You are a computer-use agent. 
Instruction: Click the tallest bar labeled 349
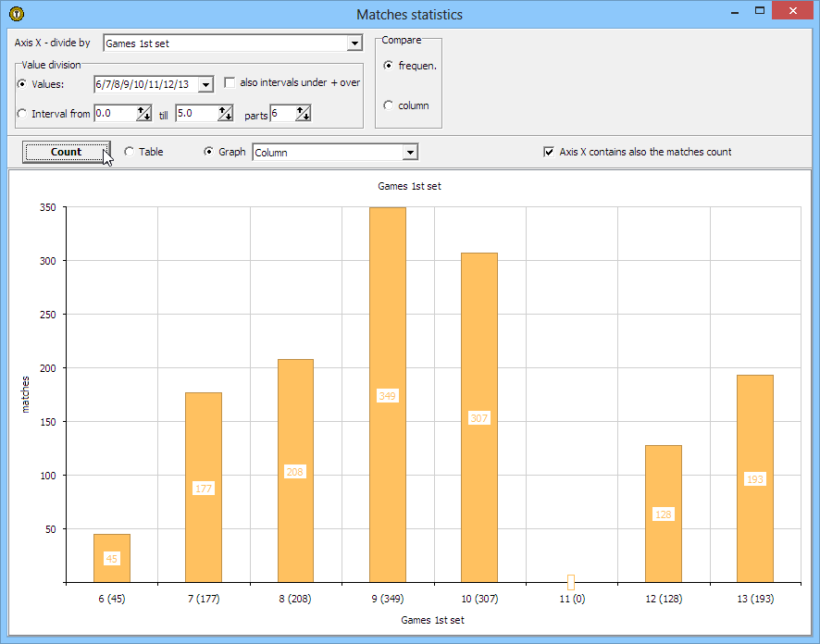(387, 395)
